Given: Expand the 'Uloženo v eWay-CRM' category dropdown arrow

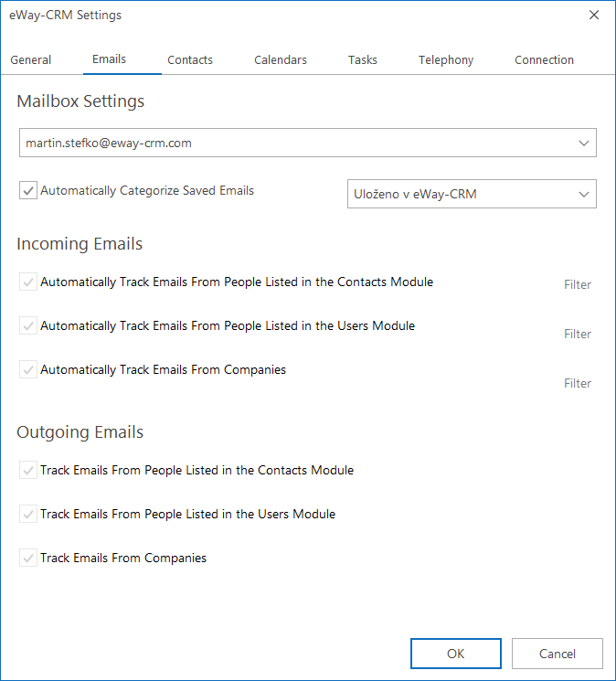Looking at the screenshot, I should [584, 194].
